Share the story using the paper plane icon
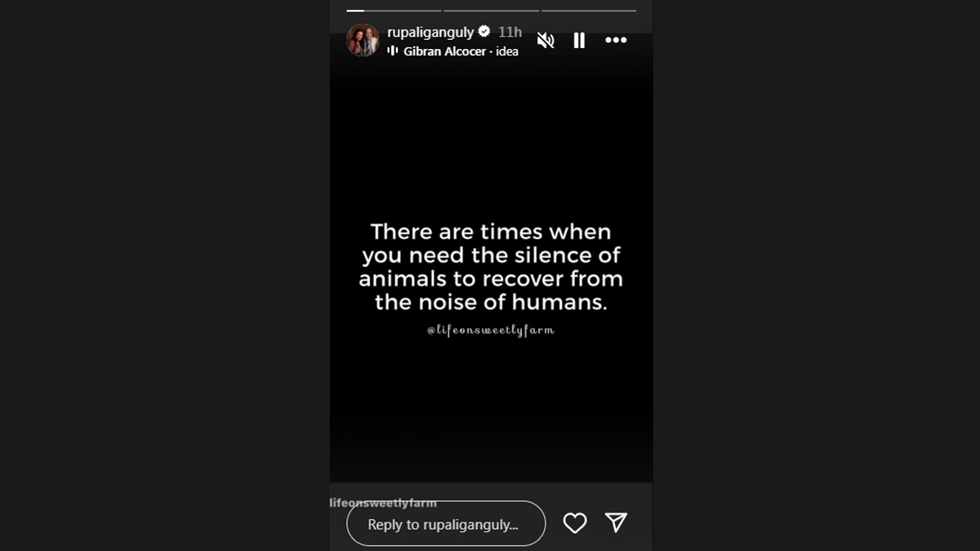This screenshot has width=980, height=551. (616, 522)
